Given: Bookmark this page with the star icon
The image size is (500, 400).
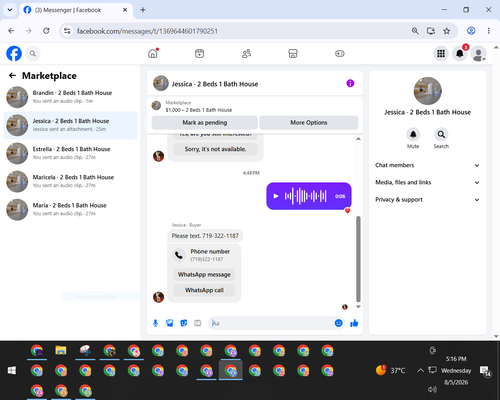Looking at the screenshot, I should (447, 31).
